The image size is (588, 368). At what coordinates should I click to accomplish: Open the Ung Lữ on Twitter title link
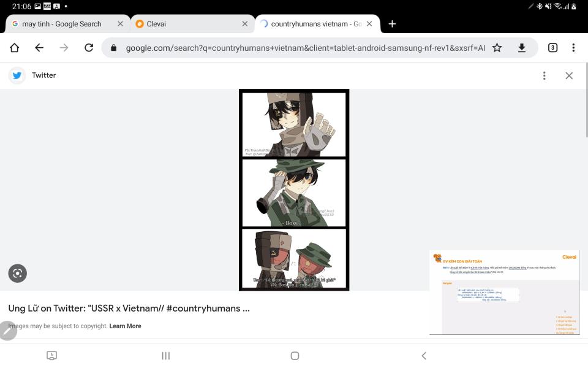(129, 309)
